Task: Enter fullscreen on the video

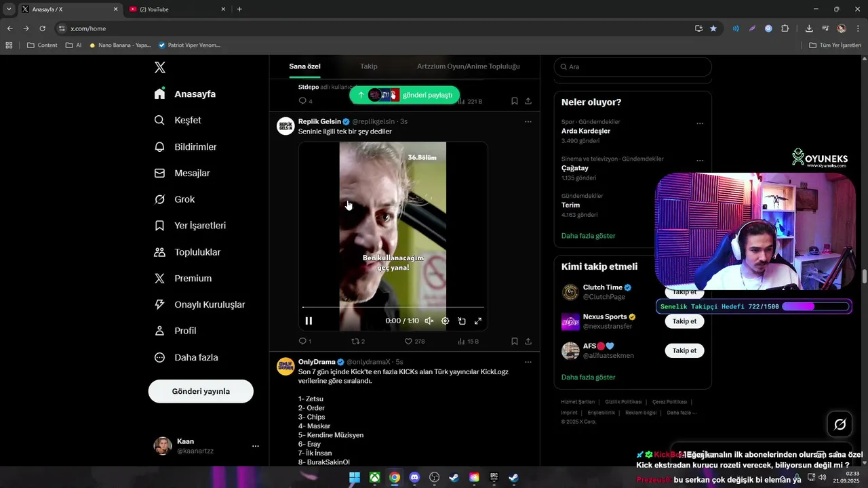Action: [478, 321]
